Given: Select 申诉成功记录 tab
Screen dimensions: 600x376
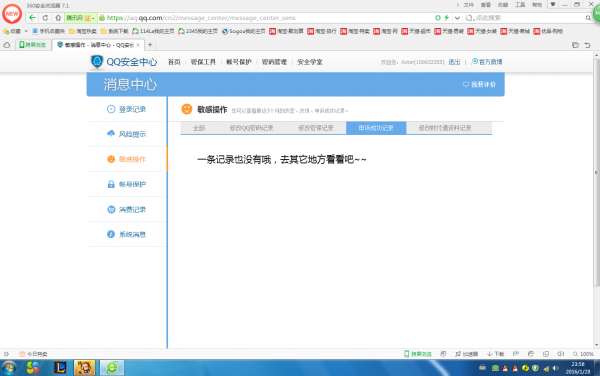Looking at the screenshot, I should (376, 128).
